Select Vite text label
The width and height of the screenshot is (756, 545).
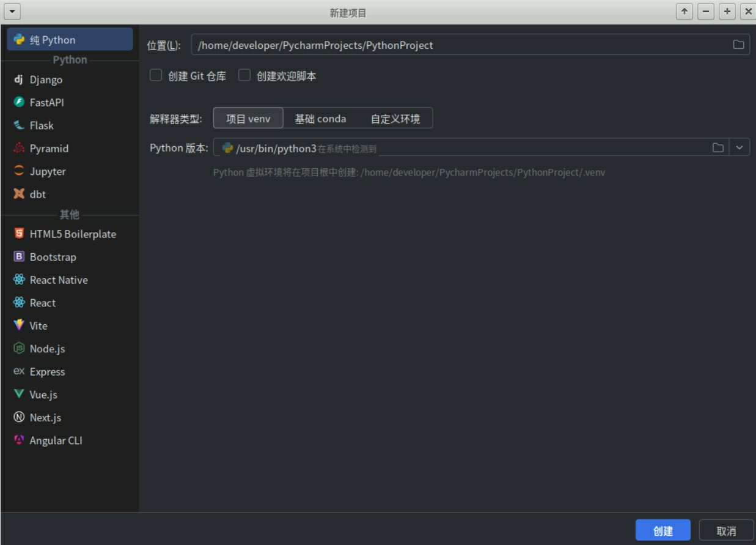tap(39, 325)
